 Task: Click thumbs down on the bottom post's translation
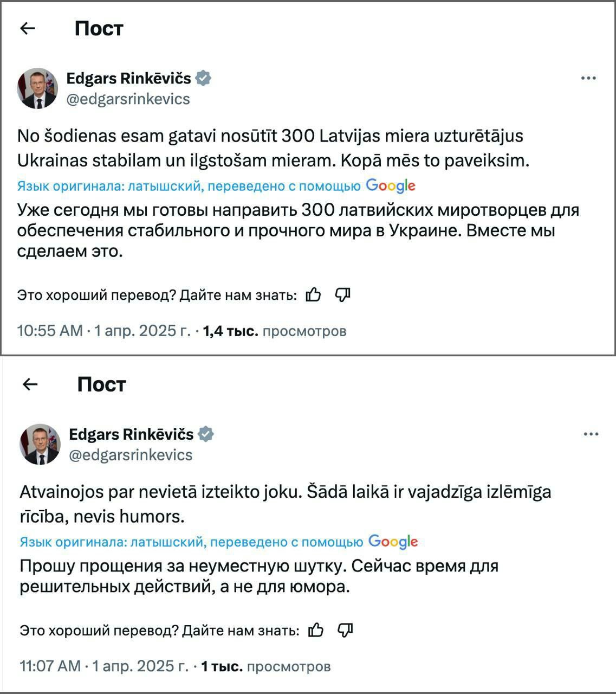click(x=345, y=630)
